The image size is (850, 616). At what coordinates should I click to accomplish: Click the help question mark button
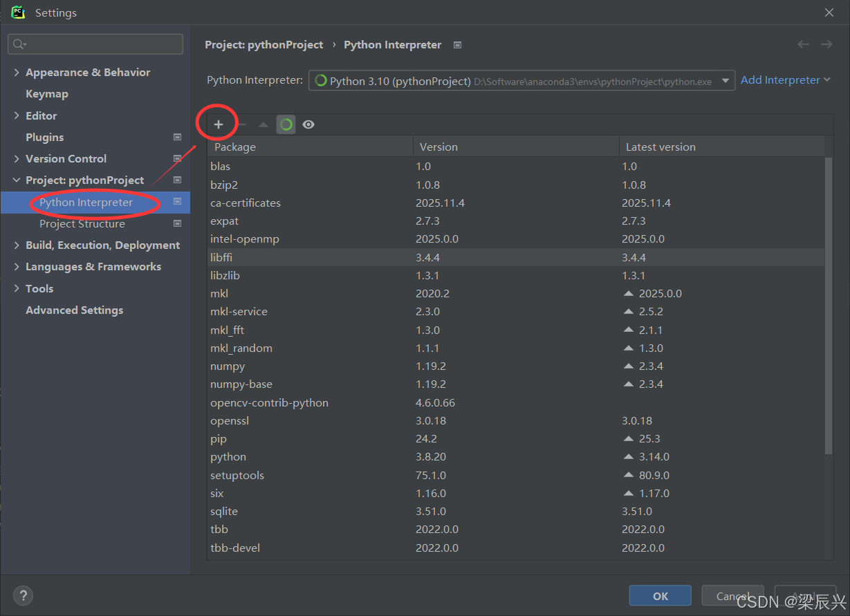pyautogui.click(x=23, y=595)
